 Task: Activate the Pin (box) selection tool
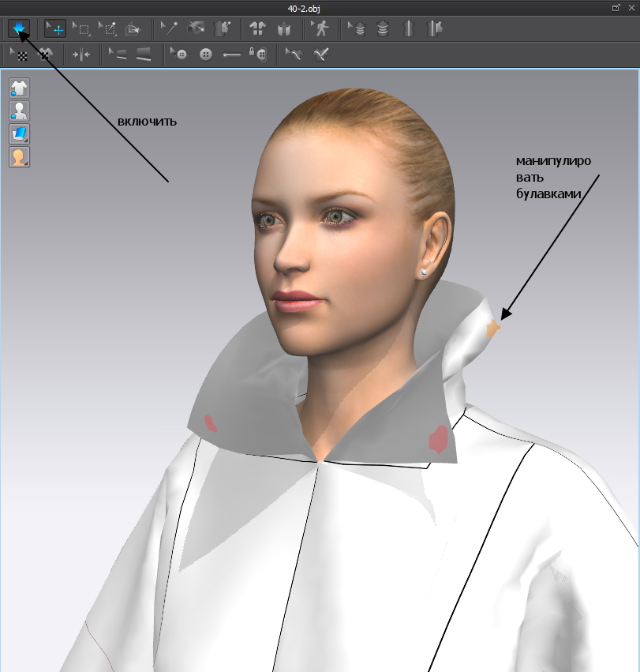pyautogui.click(x=107, y=29)
